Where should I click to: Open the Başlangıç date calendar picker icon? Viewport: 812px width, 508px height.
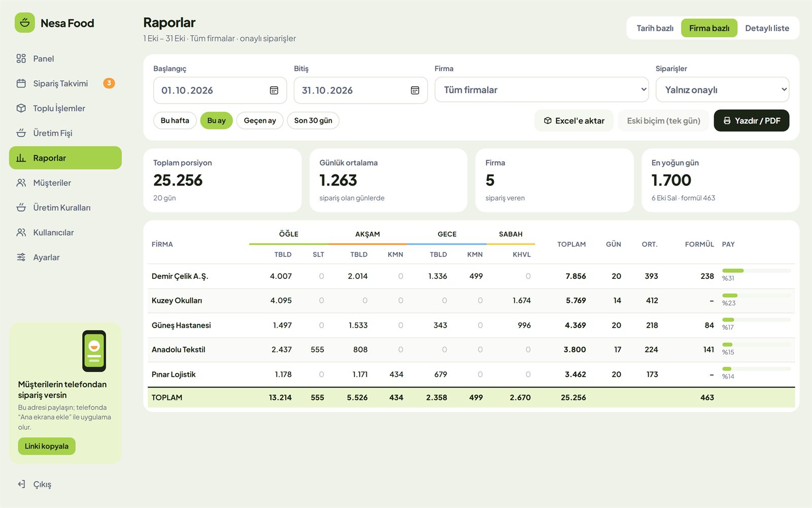coord(274,90)
